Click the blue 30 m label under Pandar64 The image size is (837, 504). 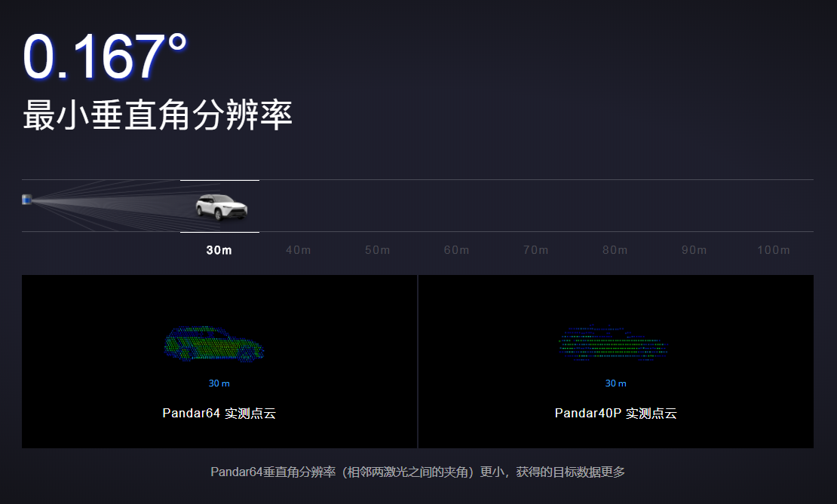(219, 383)
